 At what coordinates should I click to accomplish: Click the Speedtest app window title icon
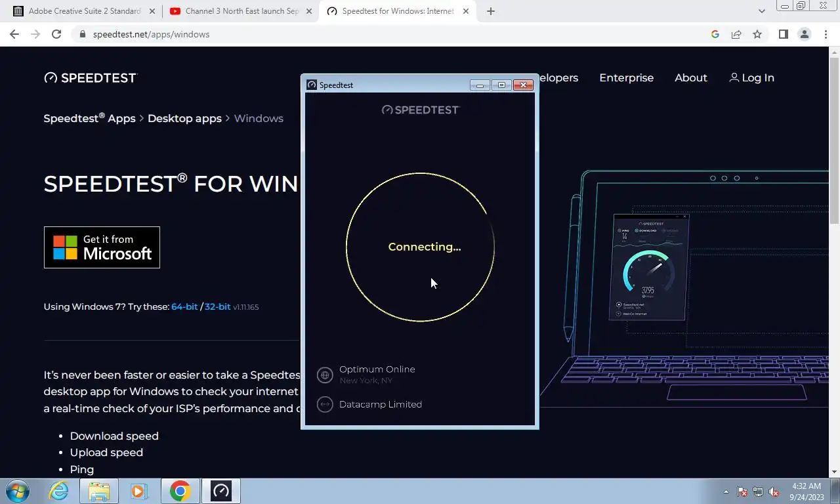click(312, 85)
